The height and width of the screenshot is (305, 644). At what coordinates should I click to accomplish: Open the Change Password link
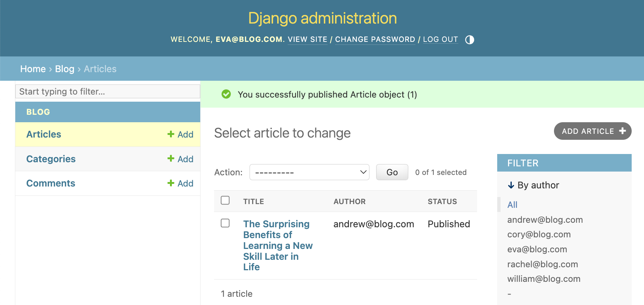[x=375, y=39]
